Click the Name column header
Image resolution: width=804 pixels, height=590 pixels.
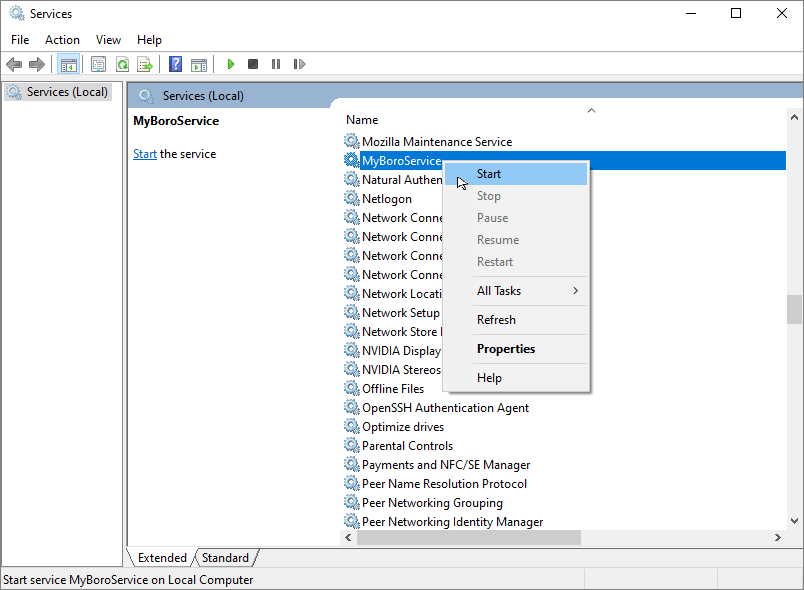coord(362,120)
